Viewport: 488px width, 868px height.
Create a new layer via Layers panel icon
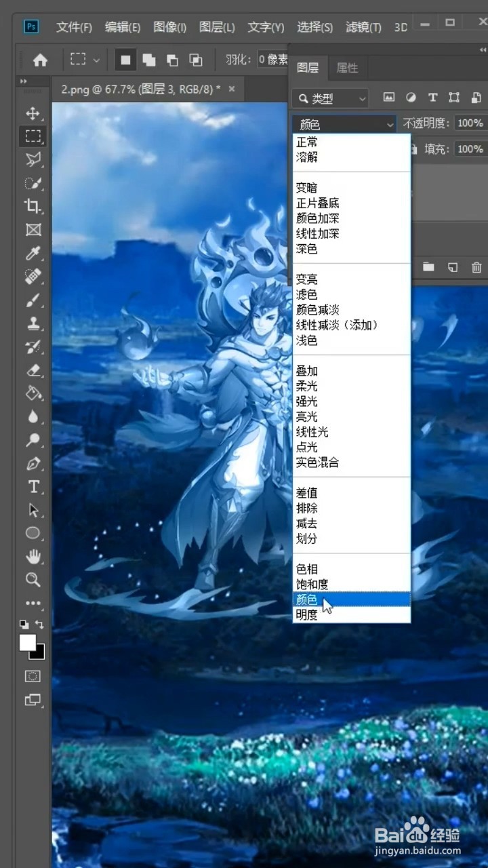tap(453, 268)
